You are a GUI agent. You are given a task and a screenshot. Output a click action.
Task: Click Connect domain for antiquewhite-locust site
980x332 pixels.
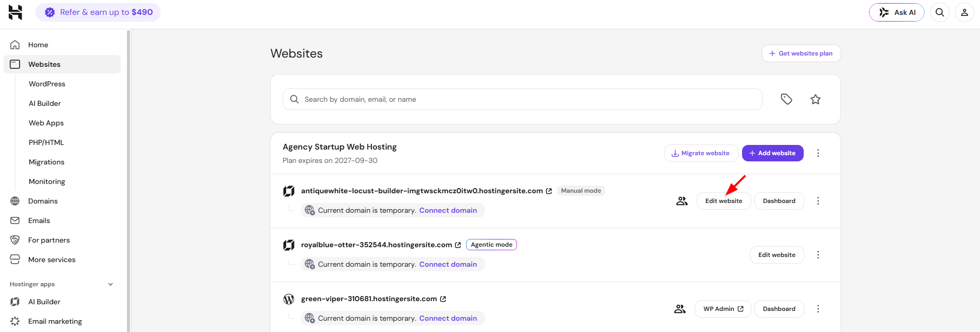[x=448, y=210]
